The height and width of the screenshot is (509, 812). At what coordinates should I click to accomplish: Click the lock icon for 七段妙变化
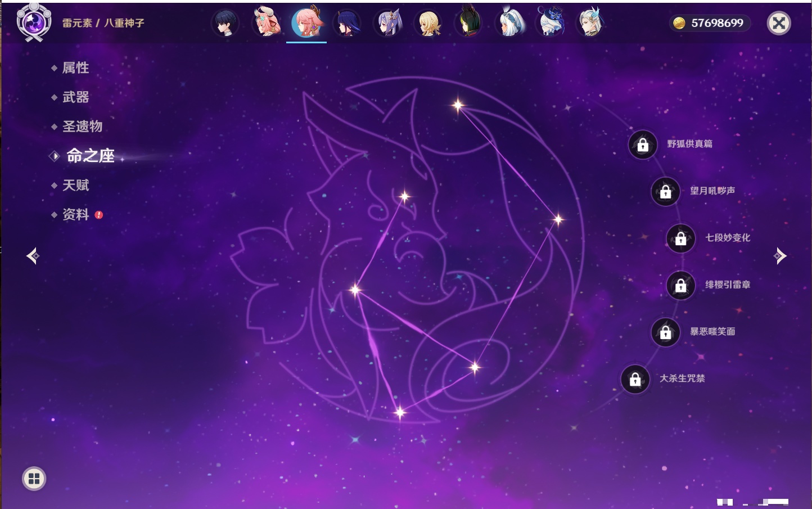680,238
